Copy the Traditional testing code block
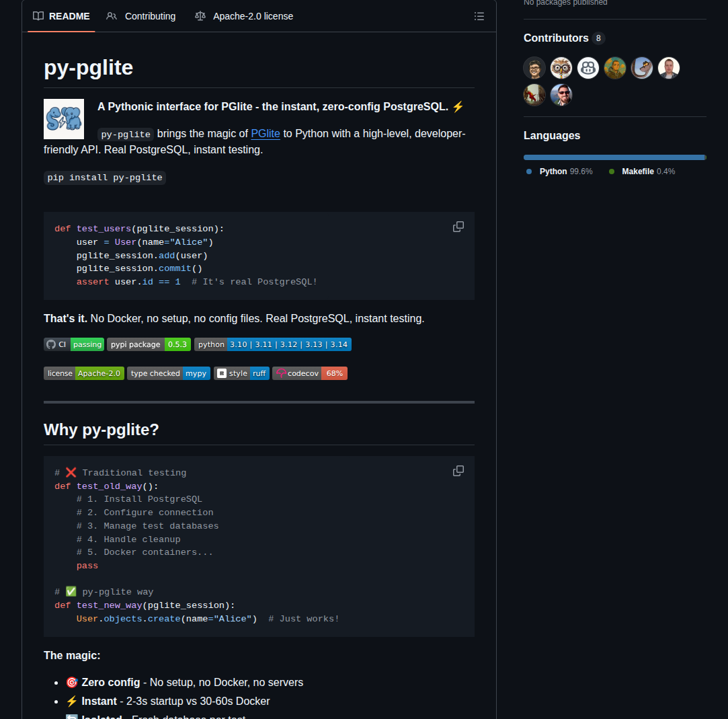This screenshot has width=728, height=719. pyautogui.click(x=458, y=471)
